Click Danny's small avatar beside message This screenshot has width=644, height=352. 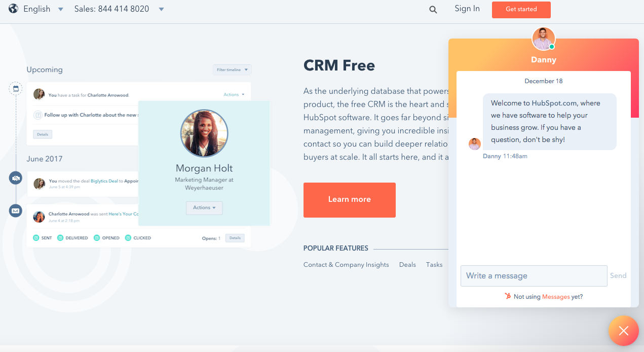[475, 144]
